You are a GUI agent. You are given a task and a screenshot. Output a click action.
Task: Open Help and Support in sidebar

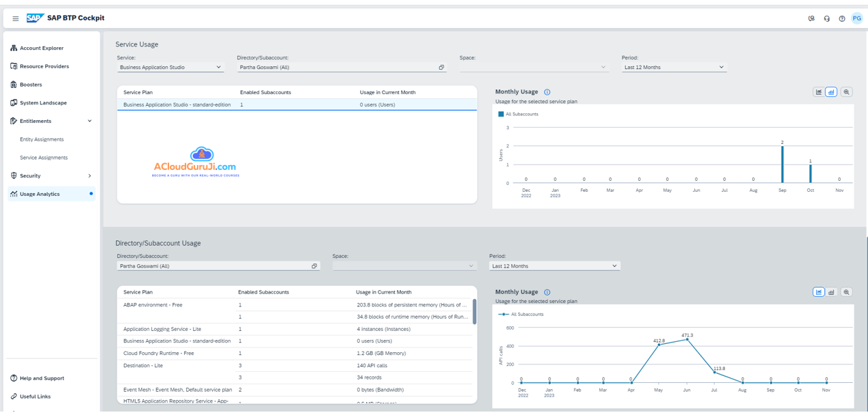(42, 378)
